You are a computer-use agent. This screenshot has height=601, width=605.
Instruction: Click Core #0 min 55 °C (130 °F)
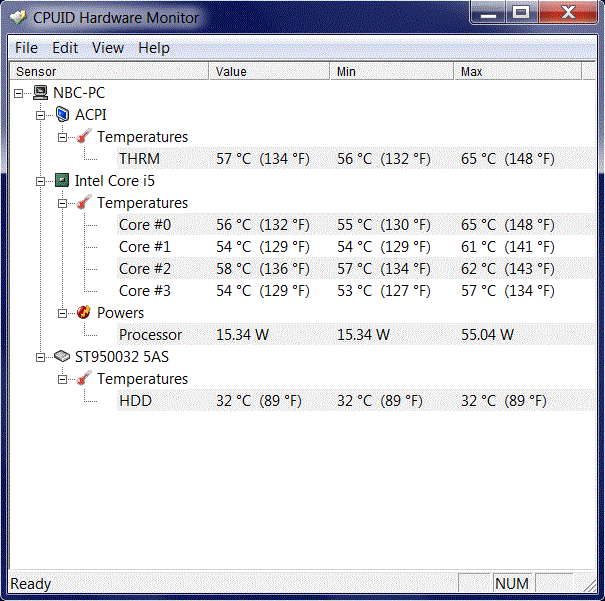coord(384,225)
